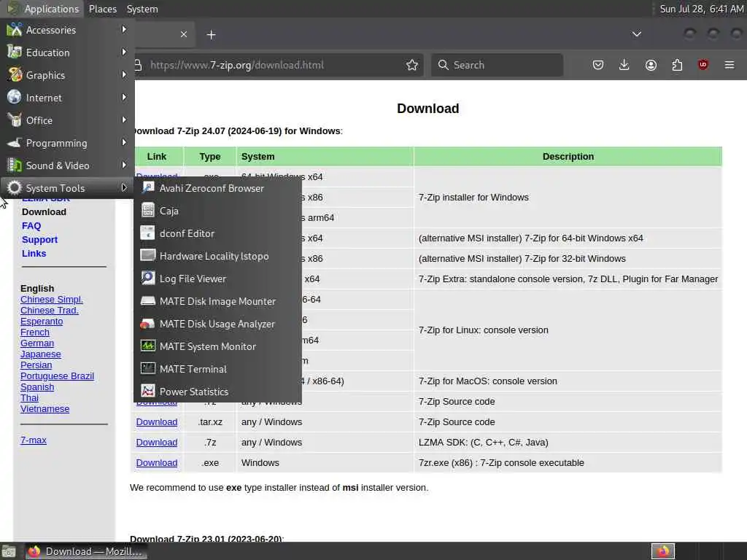Launch MATE System Monitor icon
The height and width of the screenshot is (560, 747).
coord(147,346)
